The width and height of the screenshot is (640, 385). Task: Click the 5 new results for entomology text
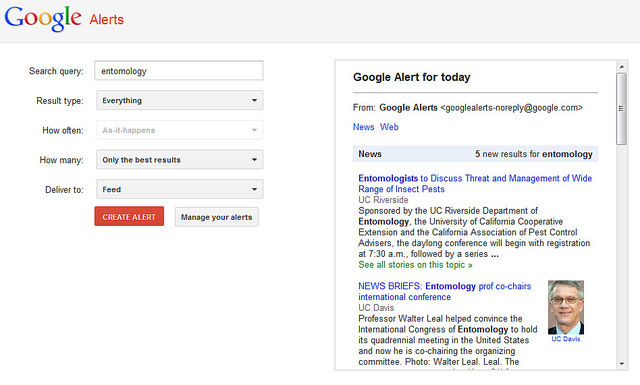(533, 154)
